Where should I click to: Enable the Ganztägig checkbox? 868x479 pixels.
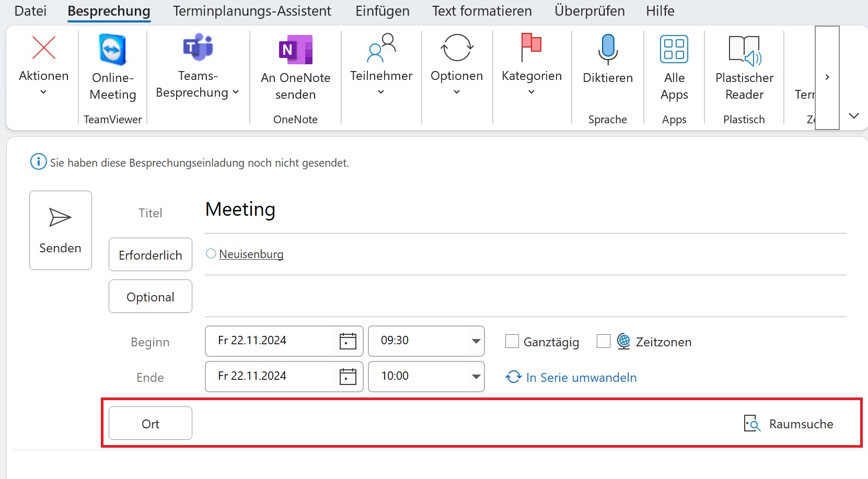point(512,341)
